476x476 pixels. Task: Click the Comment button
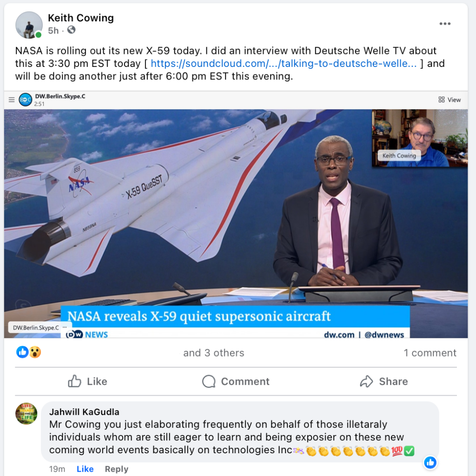point(236,381)
